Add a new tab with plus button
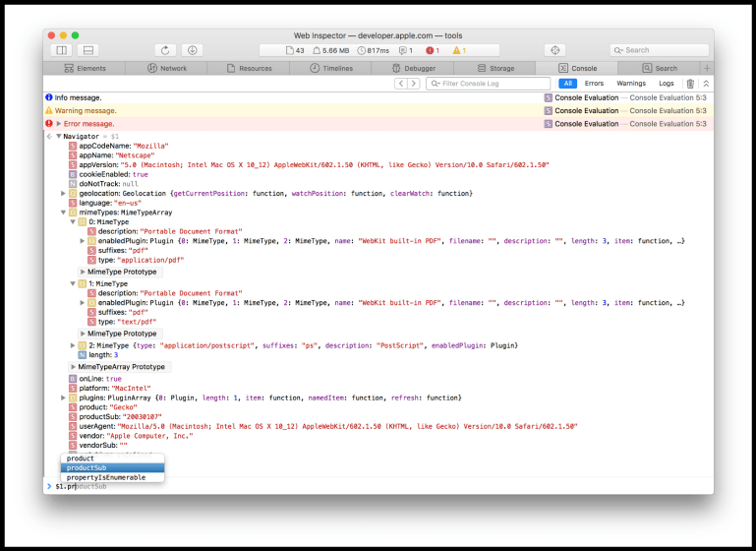 click(x=707, y=68)
